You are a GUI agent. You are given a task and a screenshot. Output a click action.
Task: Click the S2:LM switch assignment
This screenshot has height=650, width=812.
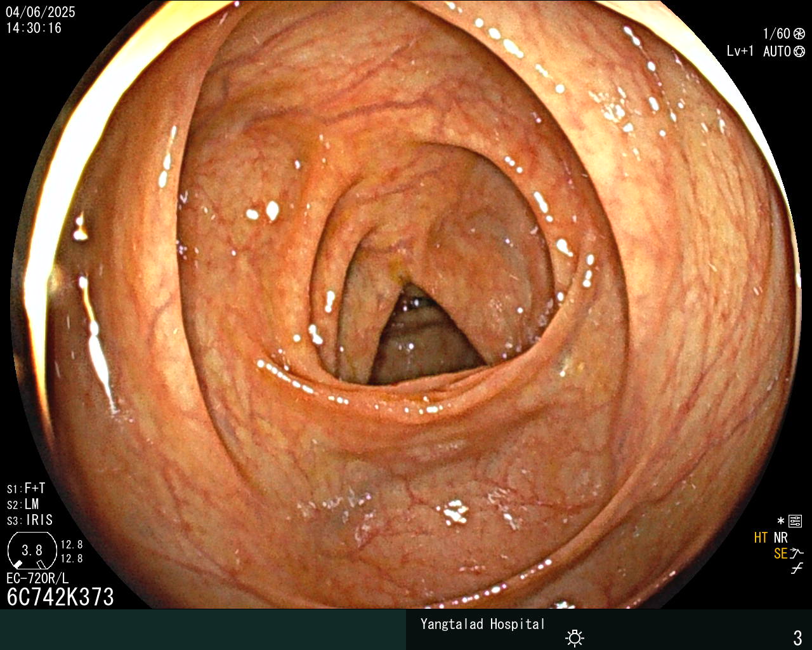[x=23, y=504]
